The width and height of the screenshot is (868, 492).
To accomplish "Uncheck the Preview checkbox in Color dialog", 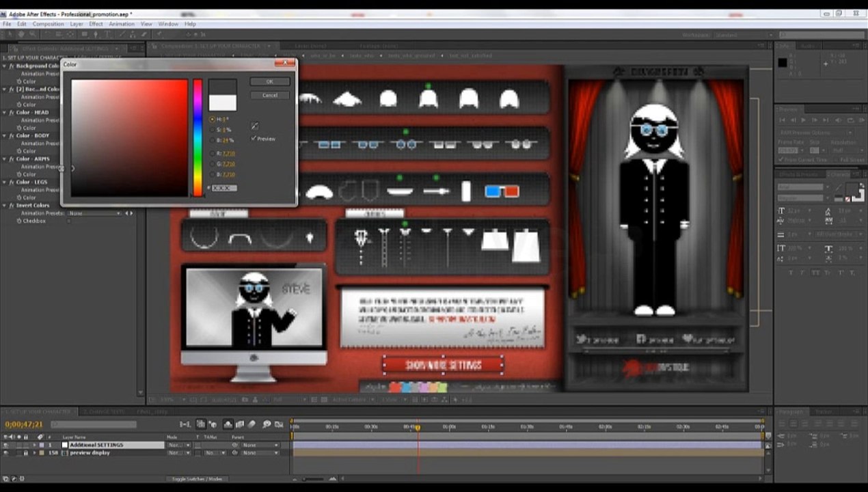I will (x=254, y=139).
